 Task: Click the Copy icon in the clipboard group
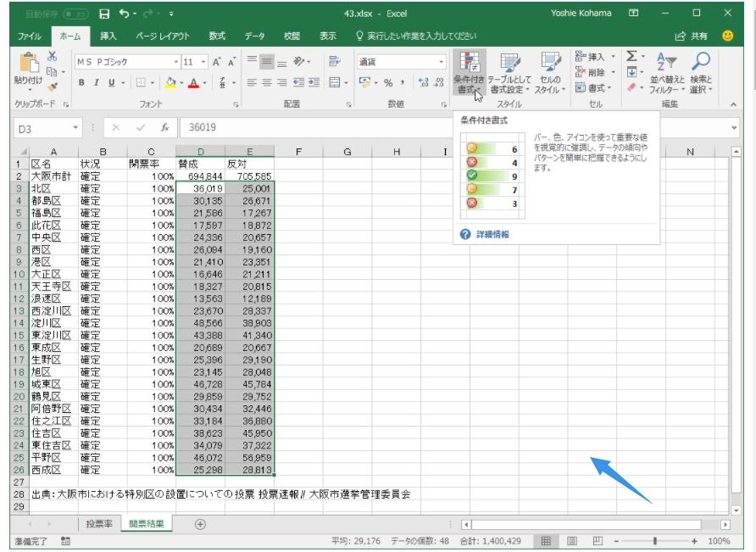point(52,71)
